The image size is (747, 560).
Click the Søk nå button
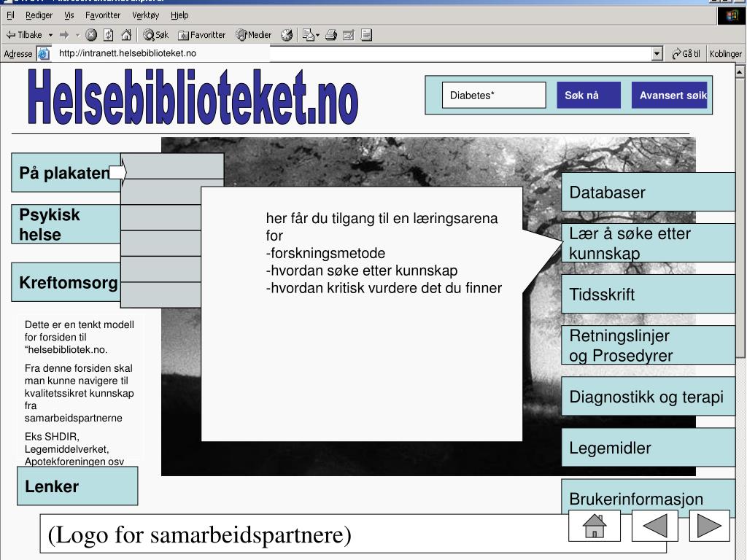589,96
